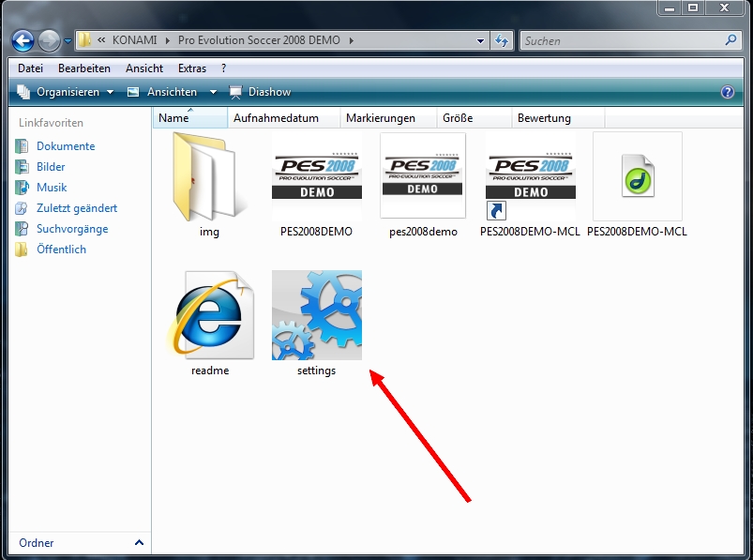The height and width of the screenshot is (560, 753).
Task: Click the forward navigation arrow
Action: [49, 41]
